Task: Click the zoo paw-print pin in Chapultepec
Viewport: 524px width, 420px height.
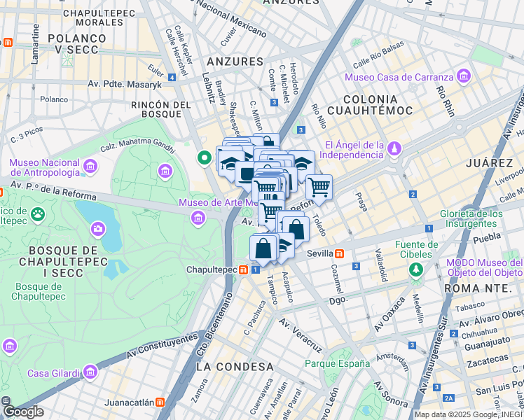Action: click(38, 214)
